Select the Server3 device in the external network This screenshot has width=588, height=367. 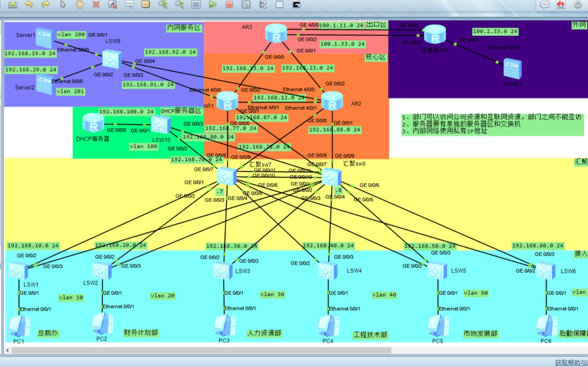click(x=513, y=69)
